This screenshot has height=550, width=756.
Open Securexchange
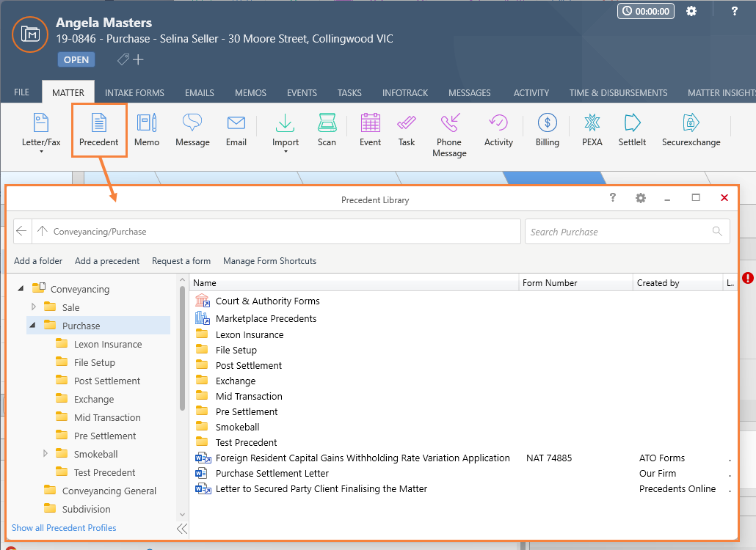point(691,130)
